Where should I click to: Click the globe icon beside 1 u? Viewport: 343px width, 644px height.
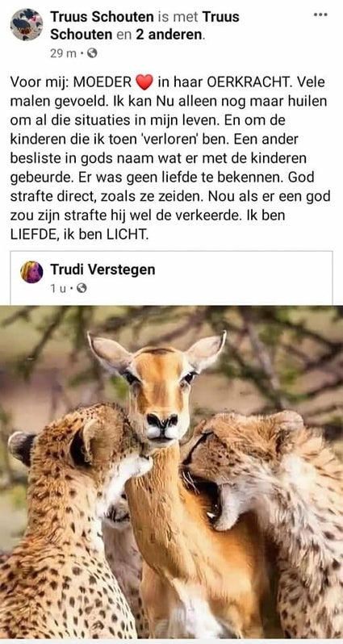pos(82,289)
